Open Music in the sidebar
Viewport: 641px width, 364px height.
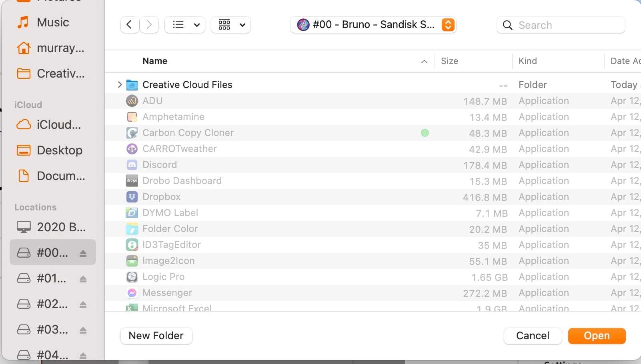click(52, 22)
